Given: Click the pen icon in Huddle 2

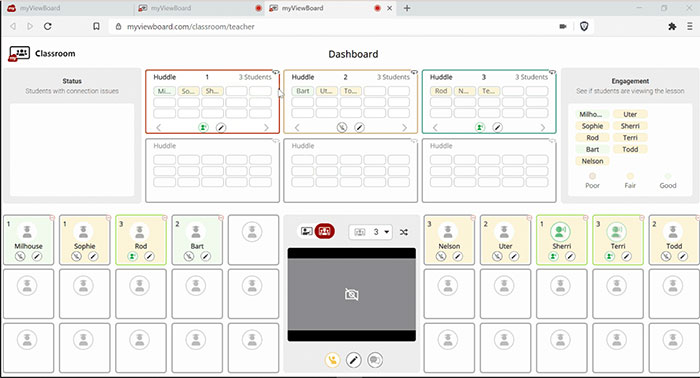Looking at the screenshot, I should click(x=359, y=128).
